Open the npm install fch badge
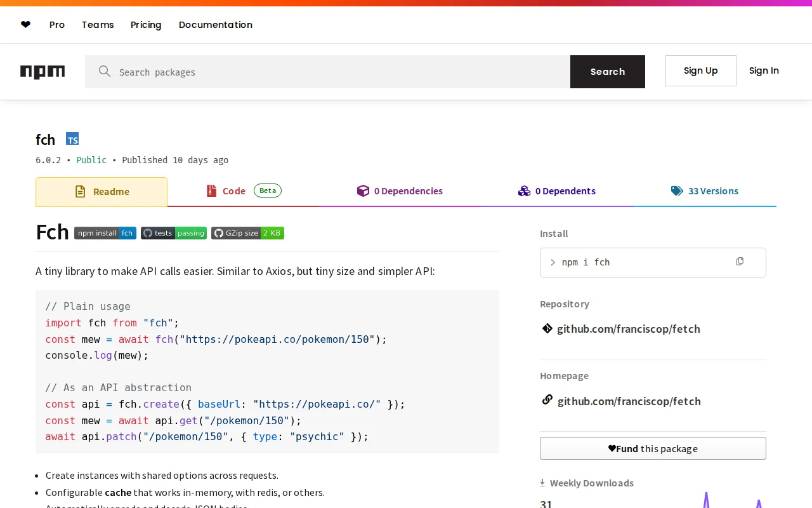812x508 pixels. coord(105,233)
